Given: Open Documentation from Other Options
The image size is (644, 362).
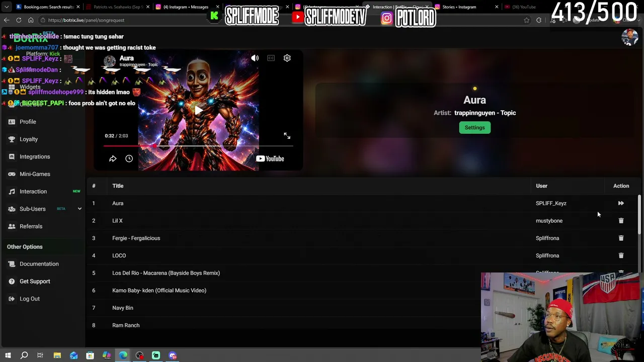Looking at the screenshot, I should (39, 264).
